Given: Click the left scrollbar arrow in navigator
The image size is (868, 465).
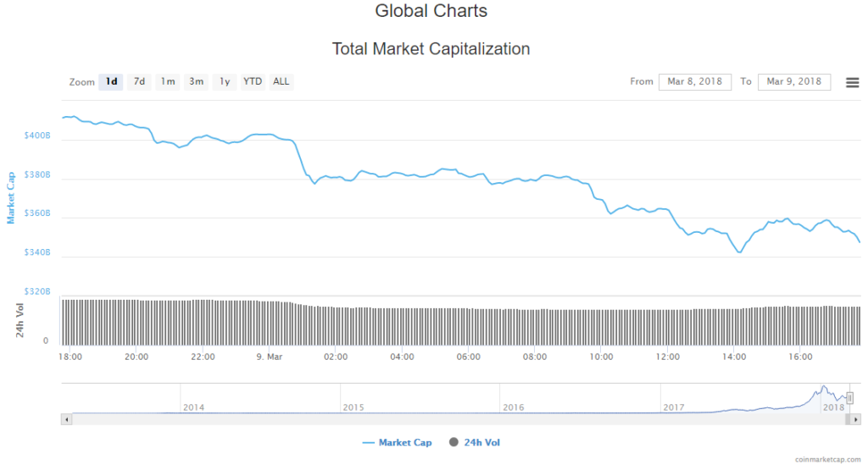Looking at the screenshot, I should [66, 418].
